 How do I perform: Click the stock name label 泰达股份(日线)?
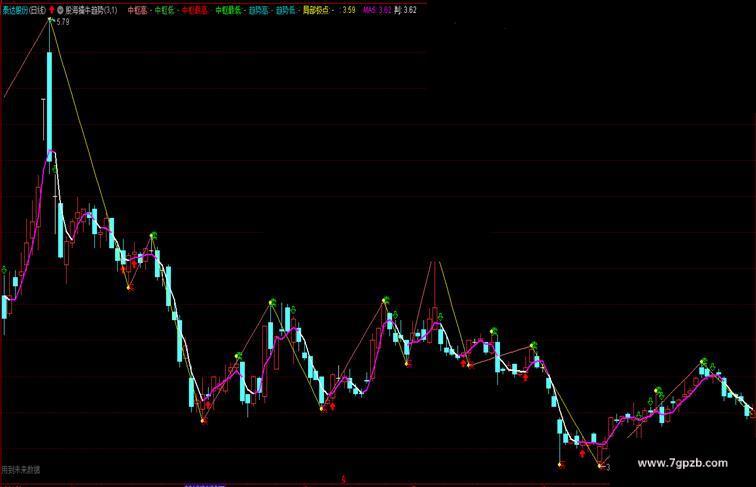[24, 10]
